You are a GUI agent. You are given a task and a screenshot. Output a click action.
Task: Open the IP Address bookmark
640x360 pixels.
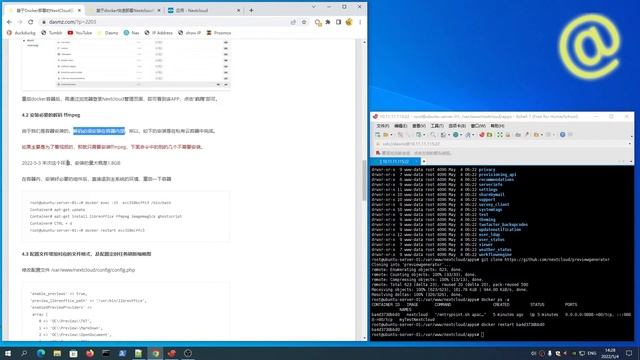point(158,33)
